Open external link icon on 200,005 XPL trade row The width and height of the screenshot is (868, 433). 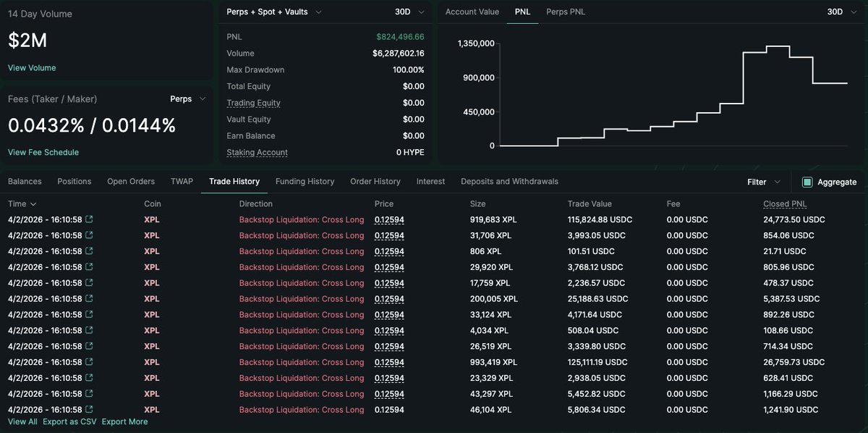pos(89,299)
